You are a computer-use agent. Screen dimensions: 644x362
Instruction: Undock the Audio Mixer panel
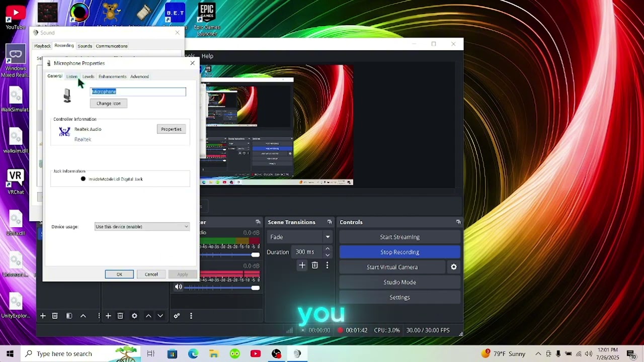(x=258, y=222)
